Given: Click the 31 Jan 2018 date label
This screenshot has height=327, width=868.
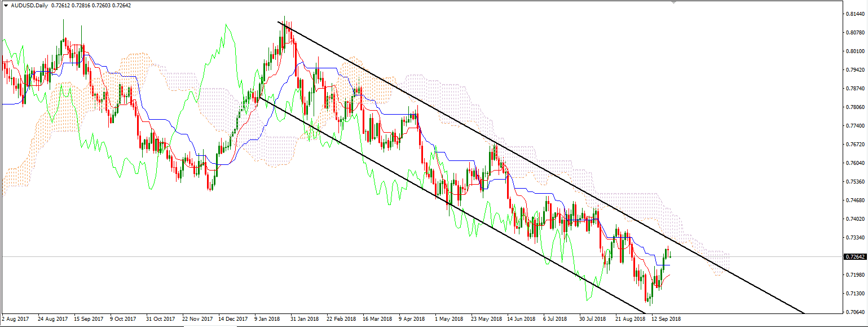Looking at the screenshot, I should pyautogui.click(x=304, y=319).
